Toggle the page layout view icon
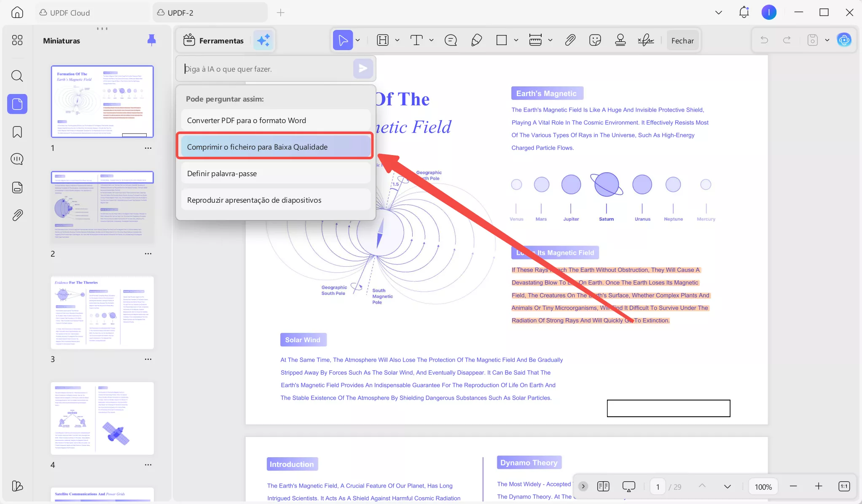 pyautogui.click(x=603, y=486)
